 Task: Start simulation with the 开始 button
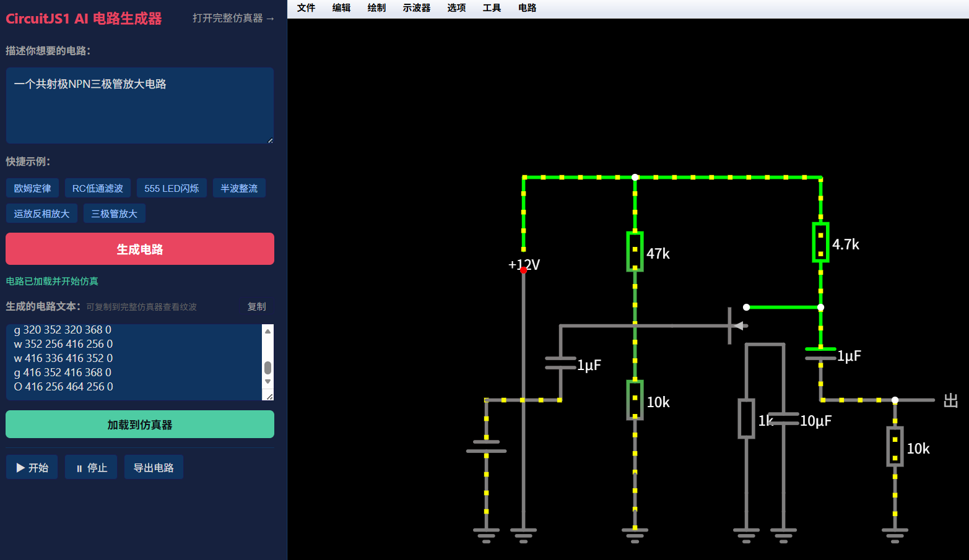point(32,467)
